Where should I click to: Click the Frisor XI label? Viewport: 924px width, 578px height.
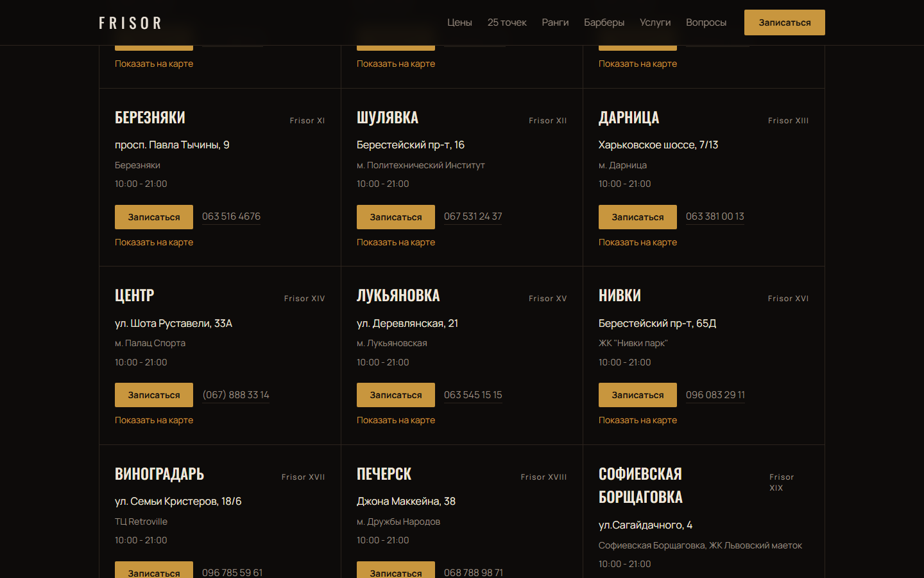[x=307, y=121]
